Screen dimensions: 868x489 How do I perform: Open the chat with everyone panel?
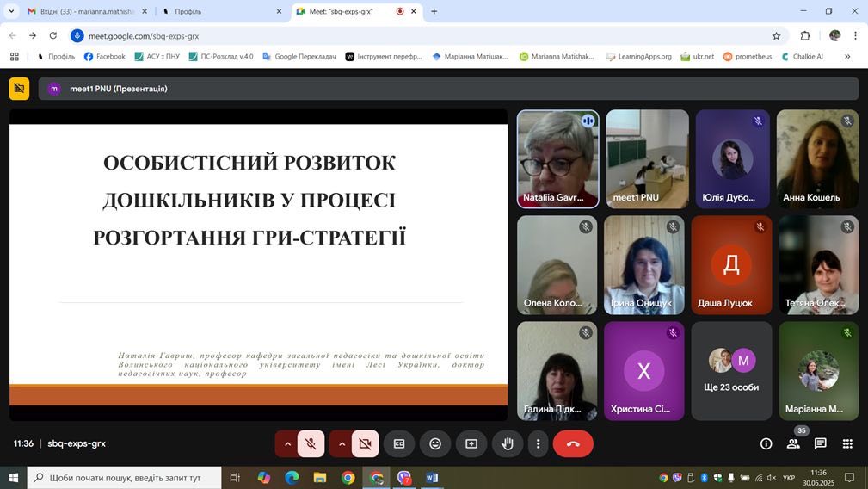point(821,443)
